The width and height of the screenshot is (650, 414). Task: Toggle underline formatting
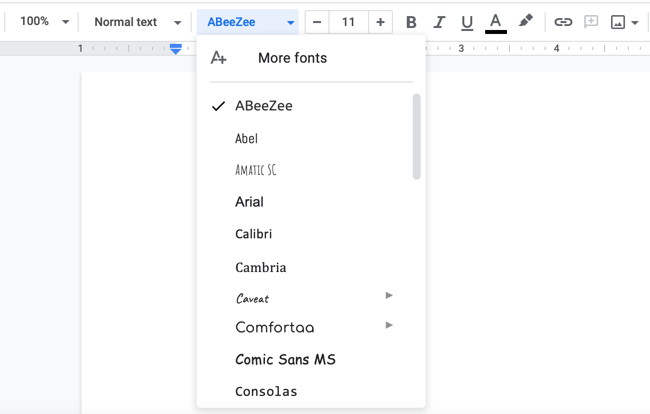(x=467, y=22)
